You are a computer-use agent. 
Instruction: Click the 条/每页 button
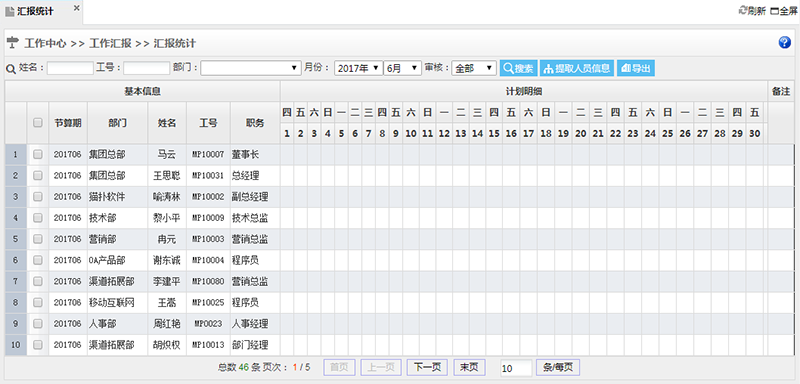point(558,367)
